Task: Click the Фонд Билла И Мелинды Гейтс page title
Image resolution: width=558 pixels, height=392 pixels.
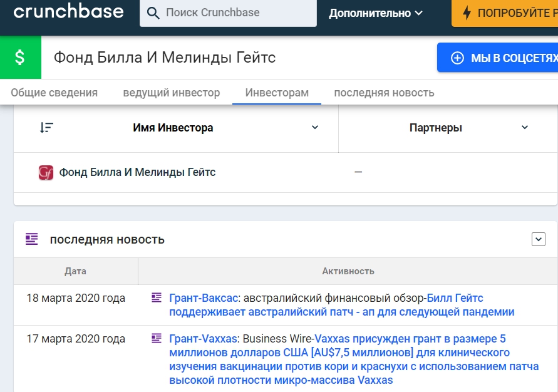Action: tap(165, 57)
